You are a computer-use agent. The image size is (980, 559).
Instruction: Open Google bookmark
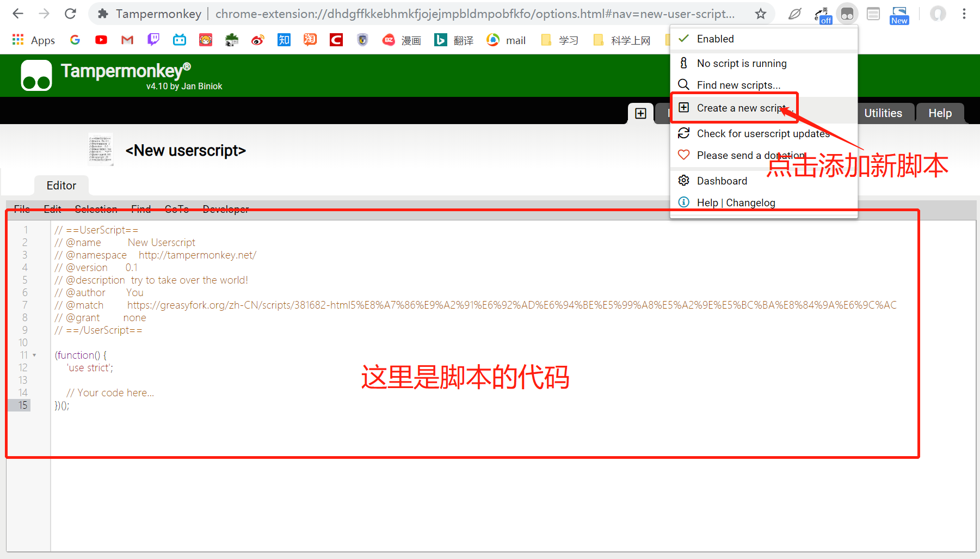tap(75, 40)
